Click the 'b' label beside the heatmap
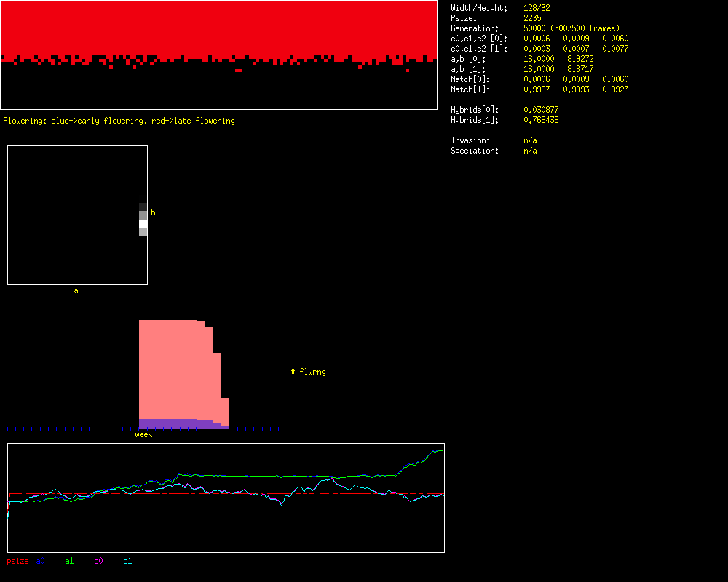 click(x=153, y=212)
